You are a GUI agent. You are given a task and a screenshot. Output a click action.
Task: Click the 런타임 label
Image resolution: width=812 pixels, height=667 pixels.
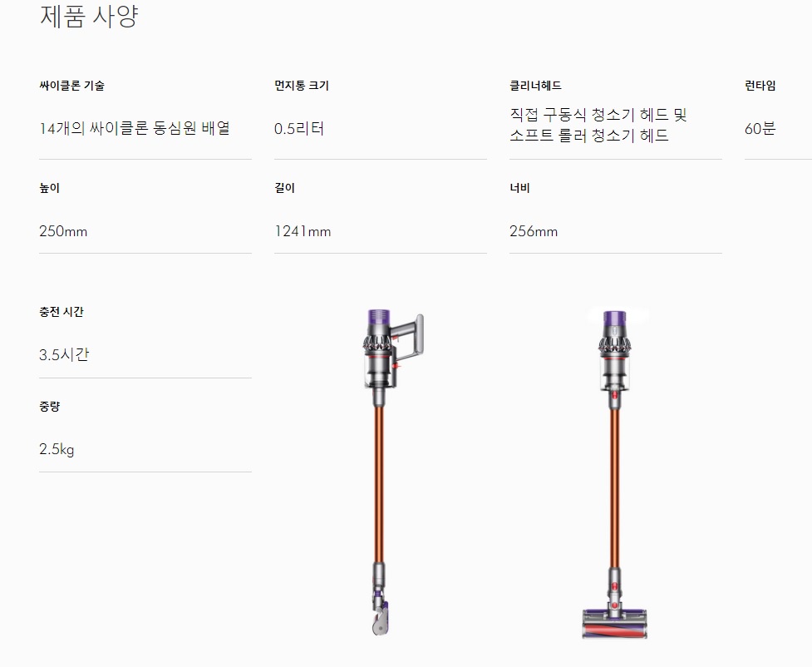coord(760,86)
